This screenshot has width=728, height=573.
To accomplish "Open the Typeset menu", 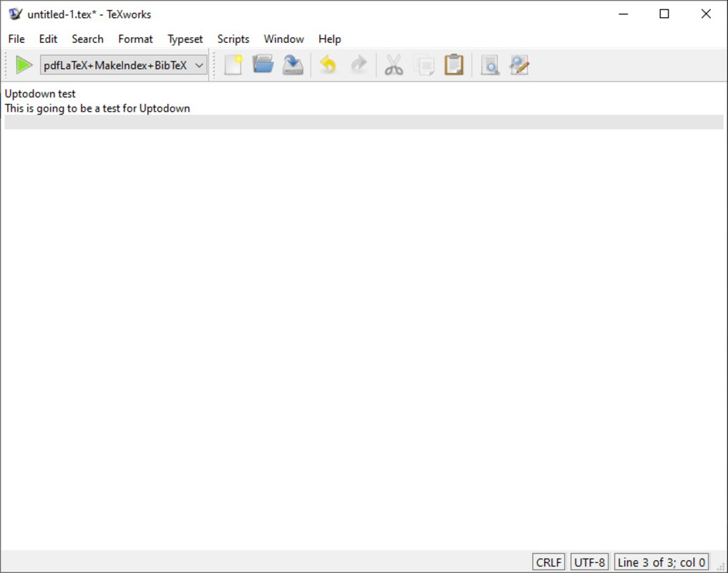I will pyautogui.click(x=185, y=39).
